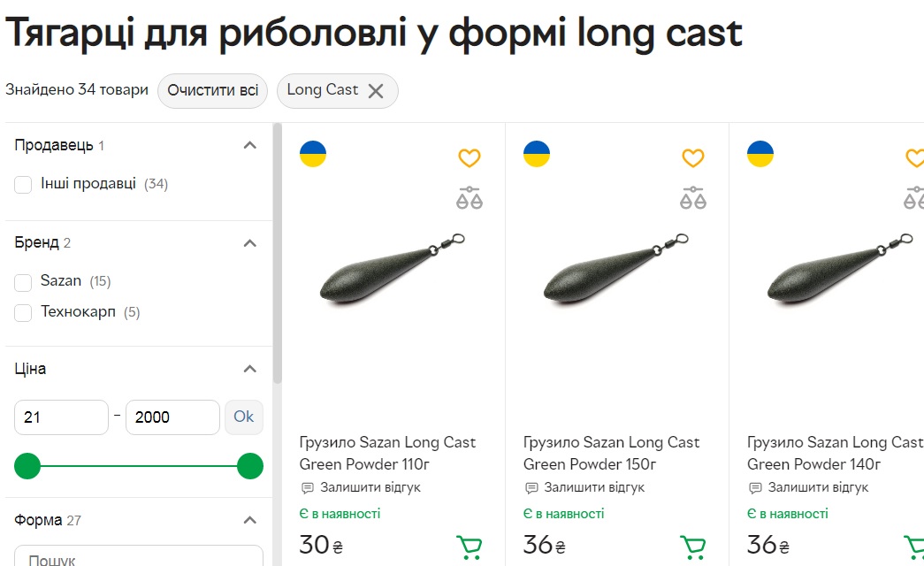The height and width of the screenshot is (566, 924).
Task: Check the Технокарп brand filter
Action: pyautogui.click(x=24, y=312)
